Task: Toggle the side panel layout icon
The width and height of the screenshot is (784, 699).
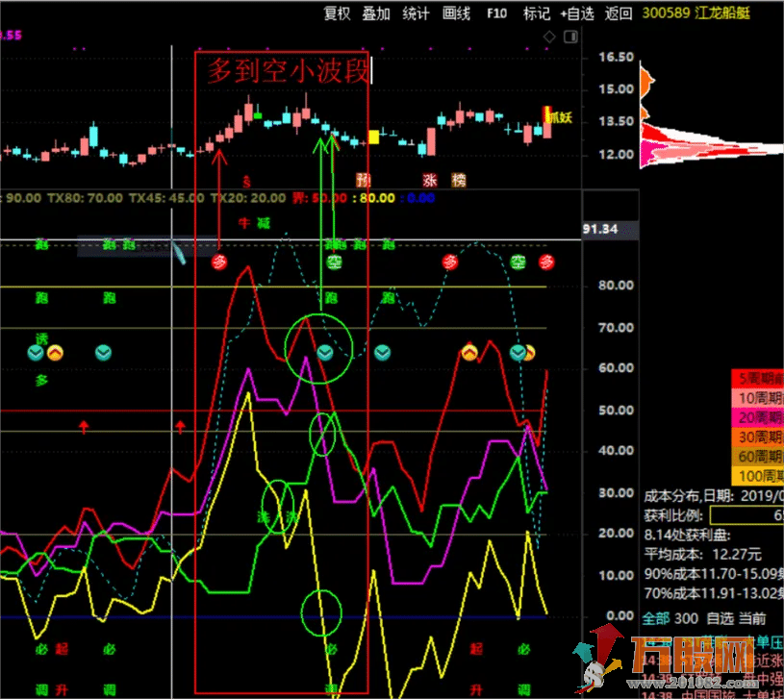Action: point(570,37)
